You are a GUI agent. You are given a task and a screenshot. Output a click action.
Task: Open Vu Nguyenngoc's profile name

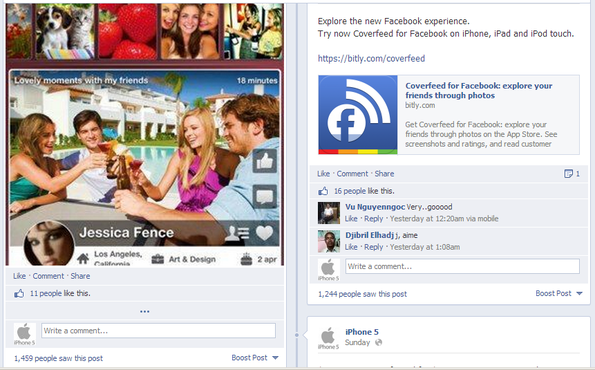point(375,207)
